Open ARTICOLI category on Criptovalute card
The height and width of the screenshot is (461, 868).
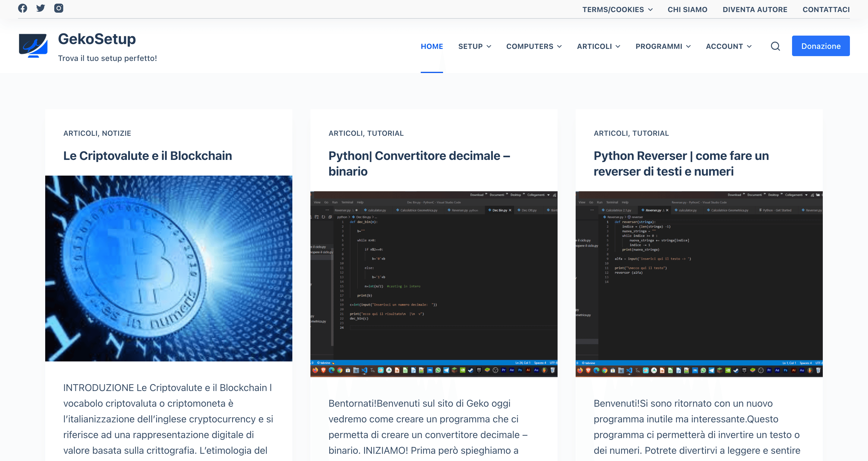(x=80, y=133)
